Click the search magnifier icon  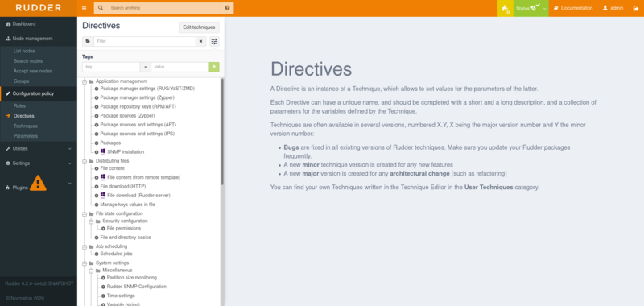(x=101, y=8)
